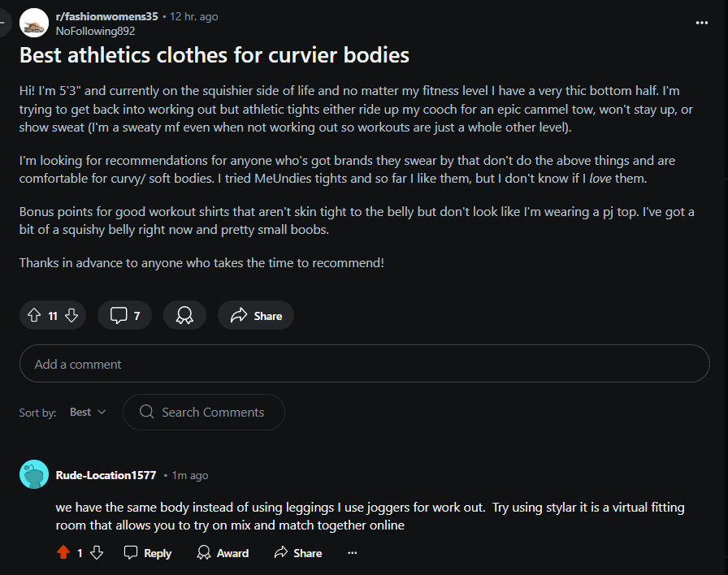This screenshot has height=575, width=728.
Task: Give an award to the post
Action: coord(184,316)
